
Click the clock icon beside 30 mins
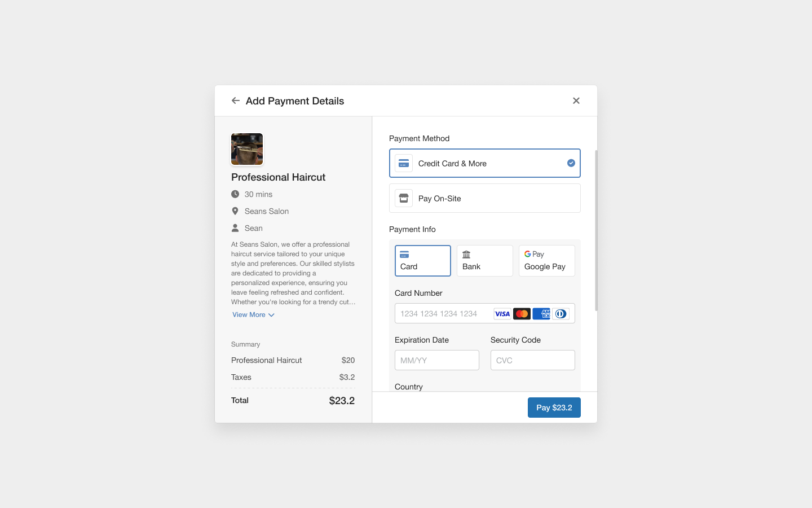(235, 194)
